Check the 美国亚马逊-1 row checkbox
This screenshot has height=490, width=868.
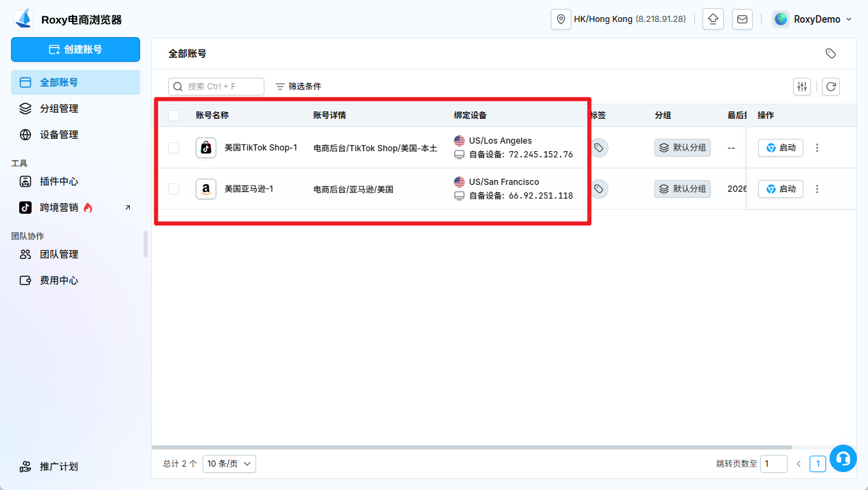click(174, 189)
